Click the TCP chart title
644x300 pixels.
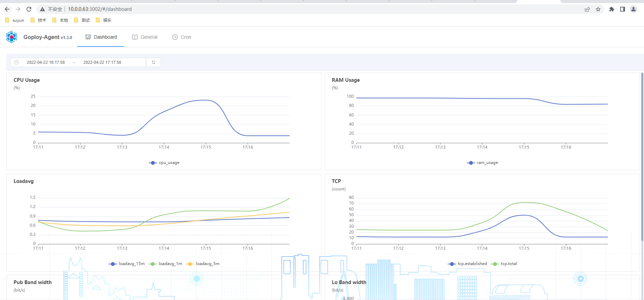tap(336, 181)
